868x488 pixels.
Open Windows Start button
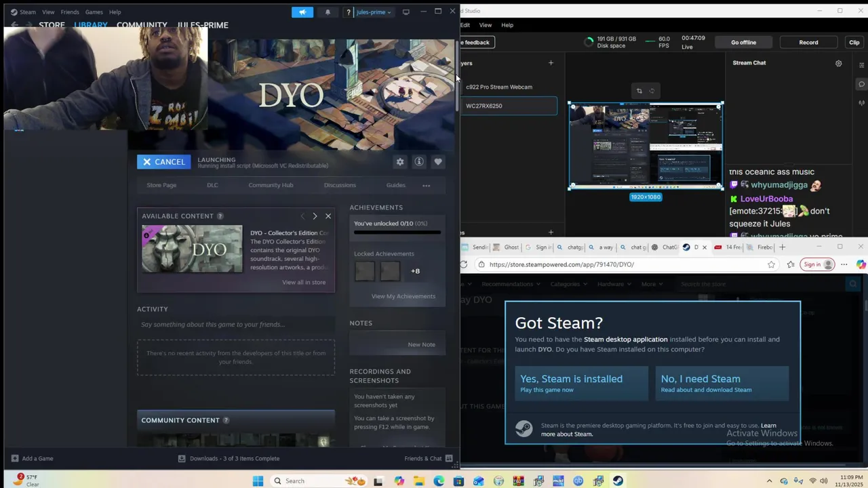pyautogui.click(x=258, y=481)
